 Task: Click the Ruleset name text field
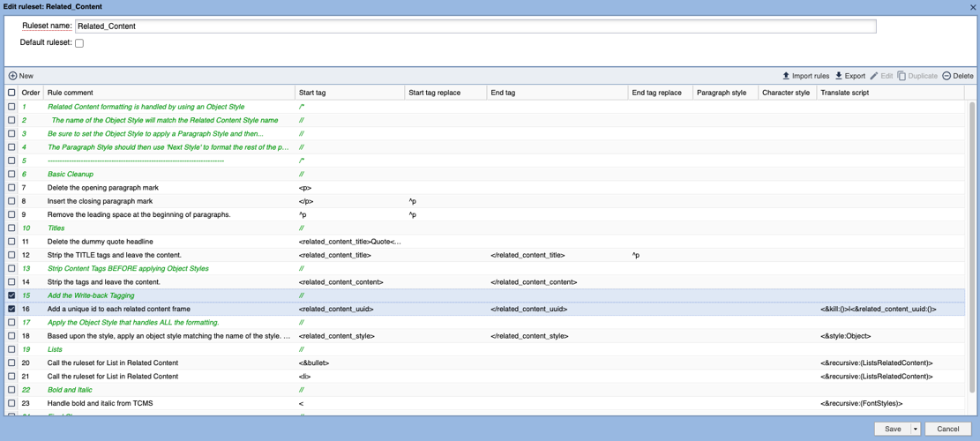coord(475,26)
